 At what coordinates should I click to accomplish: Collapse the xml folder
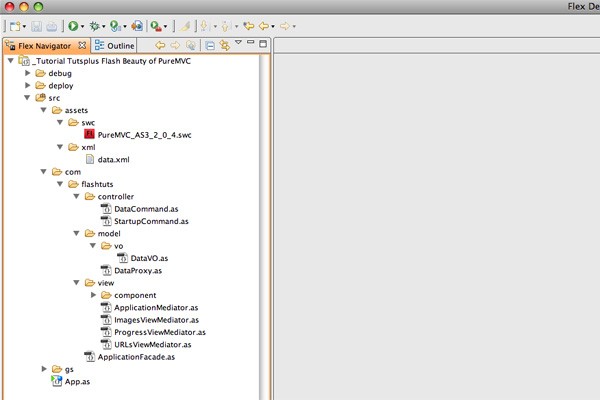pos(60,147)
